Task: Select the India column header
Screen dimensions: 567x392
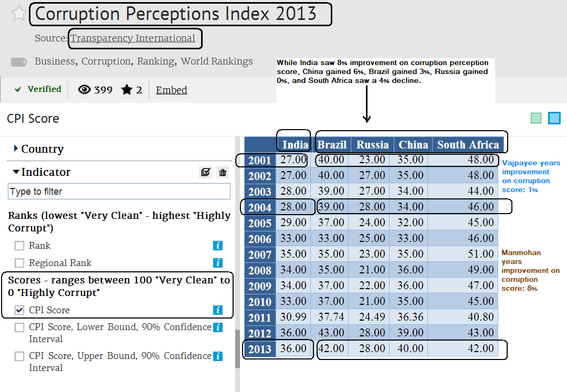Action: pos(295,144)
